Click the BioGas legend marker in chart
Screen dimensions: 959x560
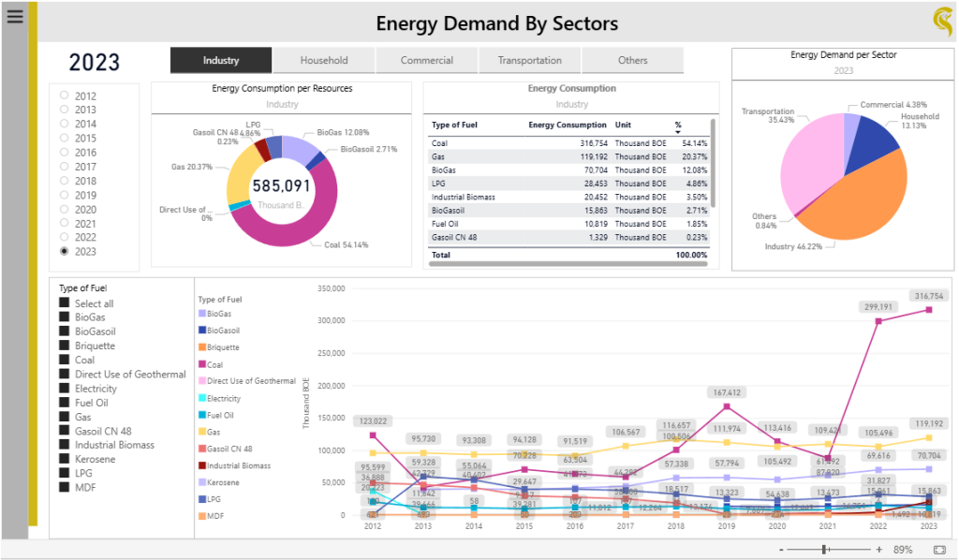[x=202, y=314]
